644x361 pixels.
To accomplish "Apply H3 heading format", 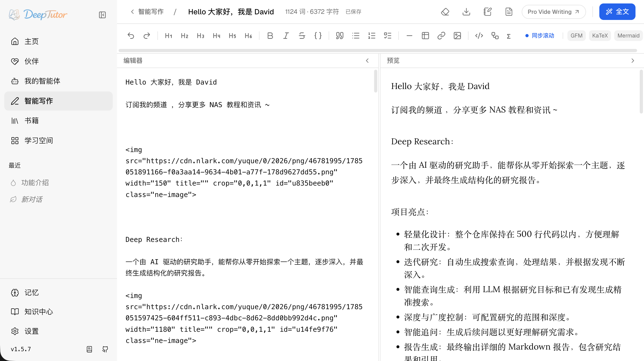I will click(200, 36).
